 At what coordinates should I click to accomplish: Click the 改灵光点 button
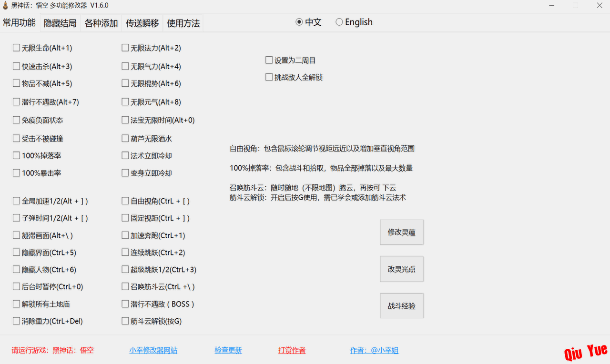402,269
